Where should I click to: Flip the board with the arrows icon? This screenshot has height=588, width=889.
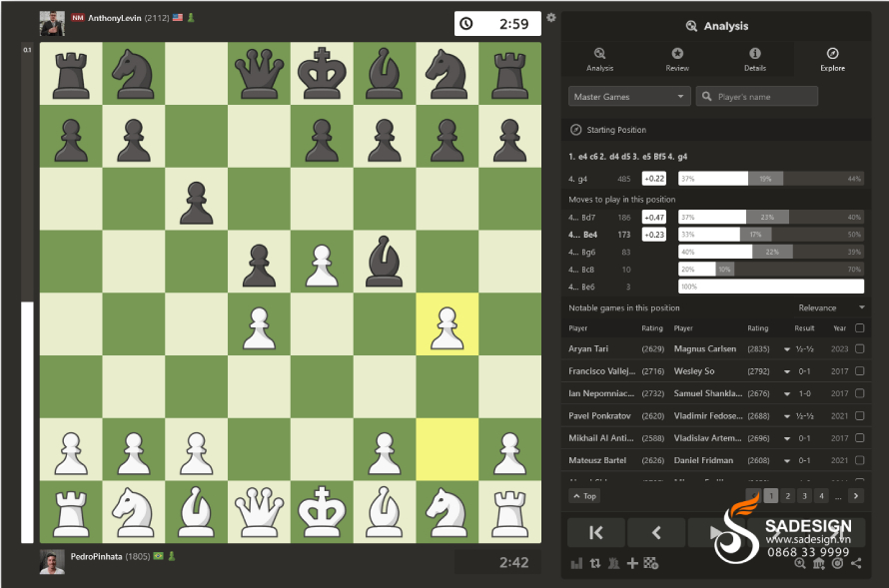point(594,563)
